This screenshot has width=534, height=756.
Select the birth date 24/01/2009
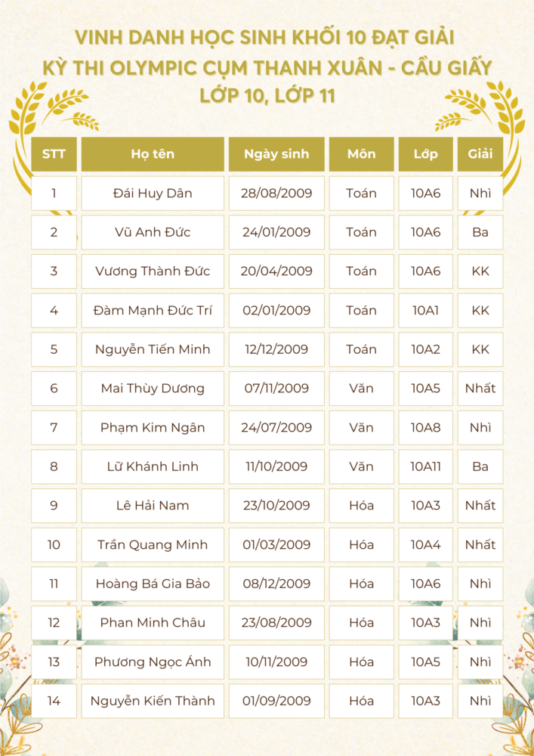[x=276, y=232]
